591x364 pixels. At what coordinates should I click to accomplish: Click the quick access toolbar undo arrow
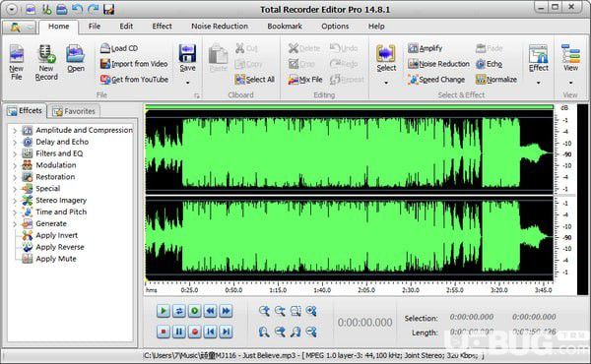tap(77, 9)
